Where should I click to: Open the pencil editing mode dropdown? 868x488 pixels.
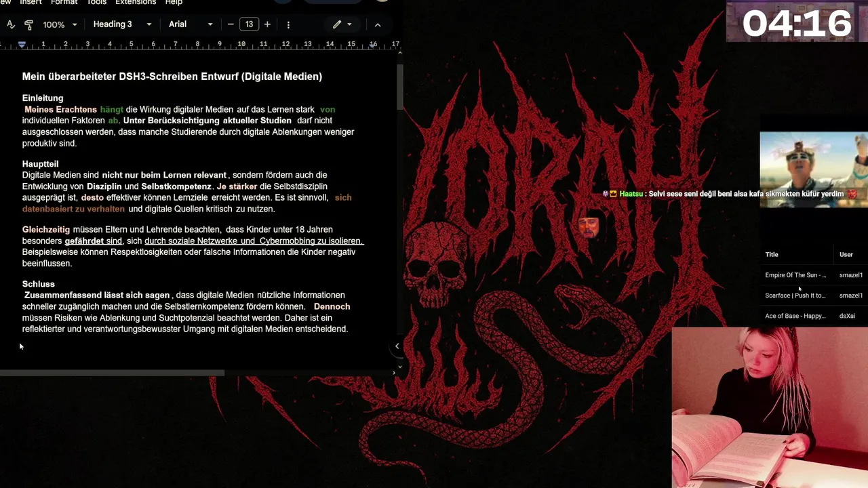tap(342, 24)
